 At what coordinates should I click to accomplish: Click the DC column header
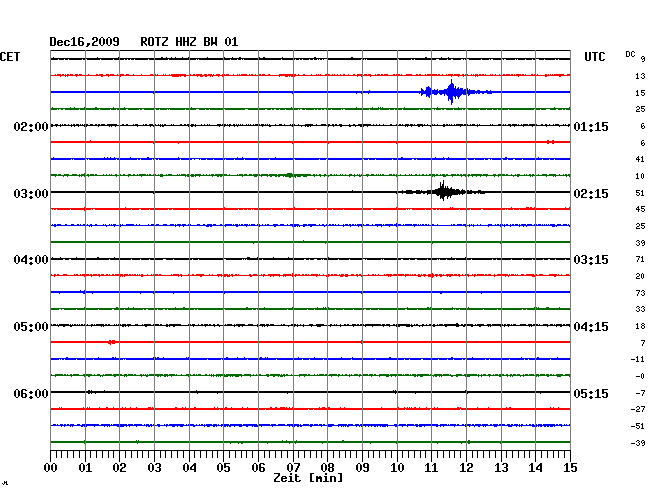630,54
